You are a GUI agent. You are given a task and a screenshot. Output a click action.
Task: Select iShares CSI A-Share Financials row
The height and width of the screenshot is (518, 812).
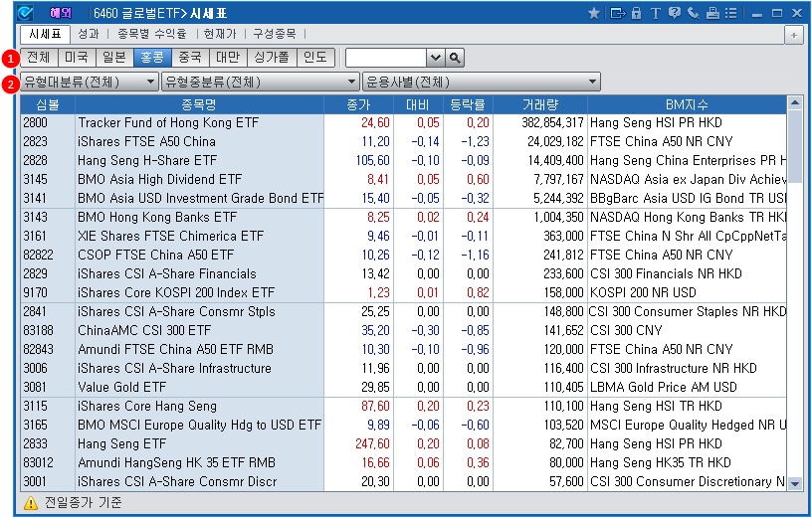(403, 273)
